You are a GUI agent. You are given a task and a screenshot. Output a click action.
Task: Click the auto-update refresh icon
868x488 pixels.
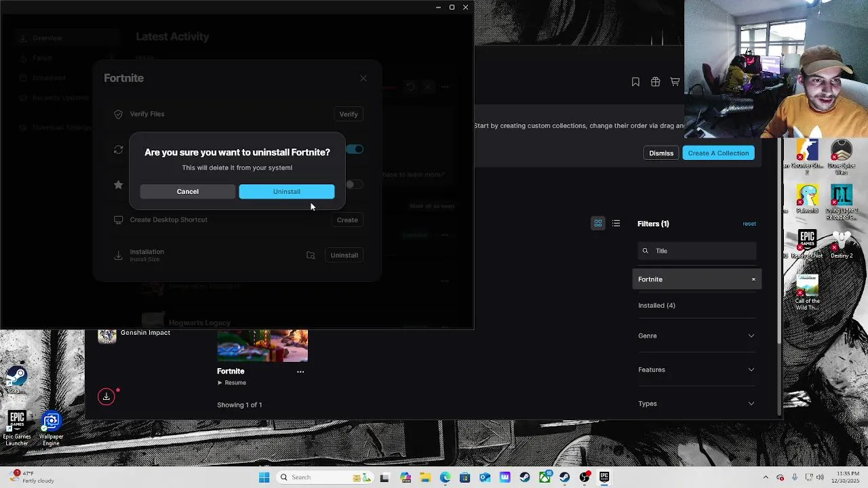pos(119,149)
